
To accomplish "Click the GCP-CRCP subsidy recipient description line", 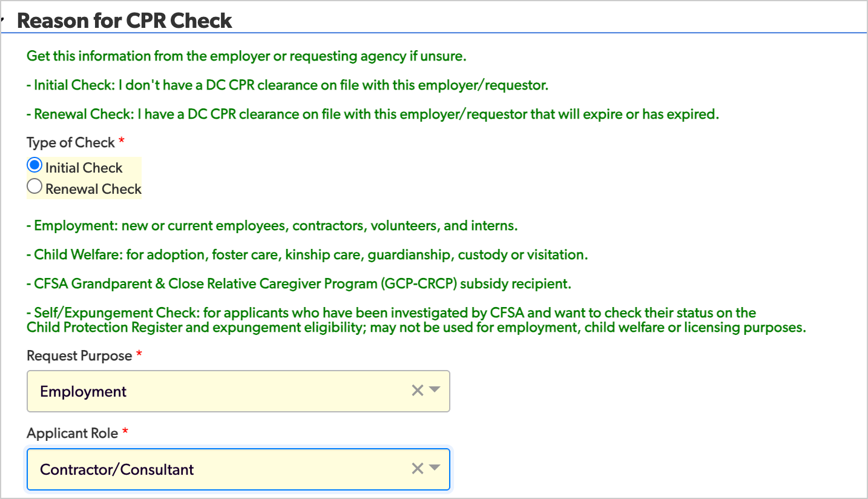I will pyautogui.click(x=299, y=283).
